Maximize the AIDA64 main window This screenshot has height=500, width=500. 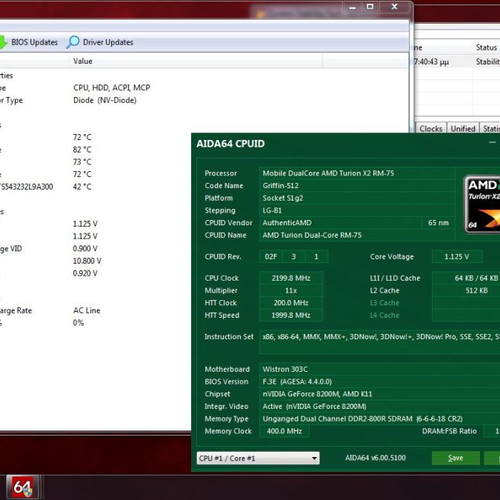[370, 7]
